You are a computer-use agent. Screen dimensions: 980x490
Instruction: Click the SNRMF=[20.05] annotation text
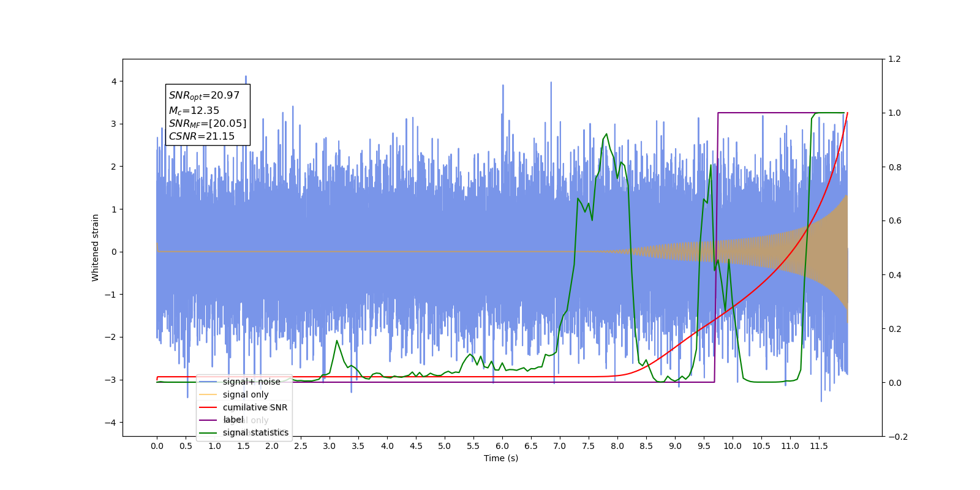[208, 124]
